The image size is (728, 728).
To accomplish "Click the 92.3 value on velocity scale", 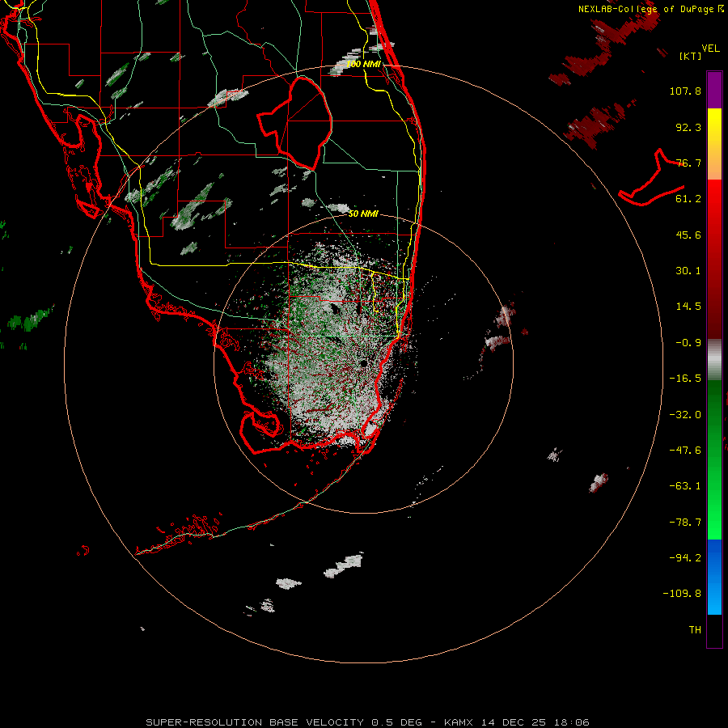I will (688, 127).
